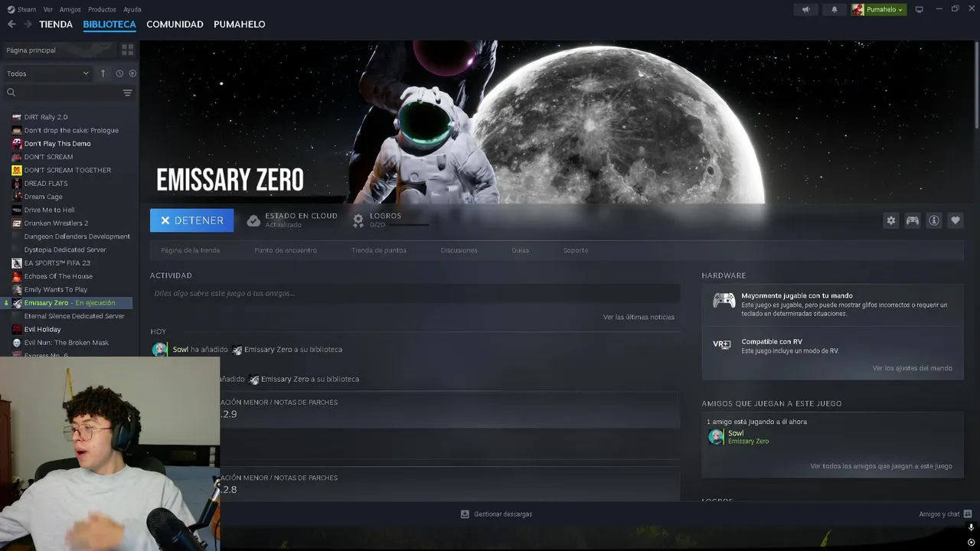Click Sowl's avatar in friends playing panel

click(x=716, y=437)
